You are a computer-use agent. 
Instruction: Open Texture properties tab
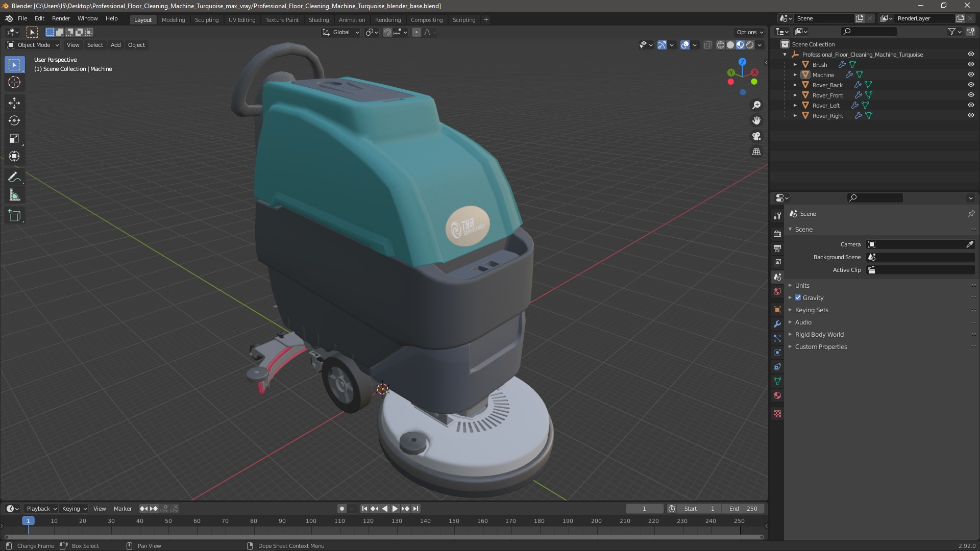tap(777, 414)
